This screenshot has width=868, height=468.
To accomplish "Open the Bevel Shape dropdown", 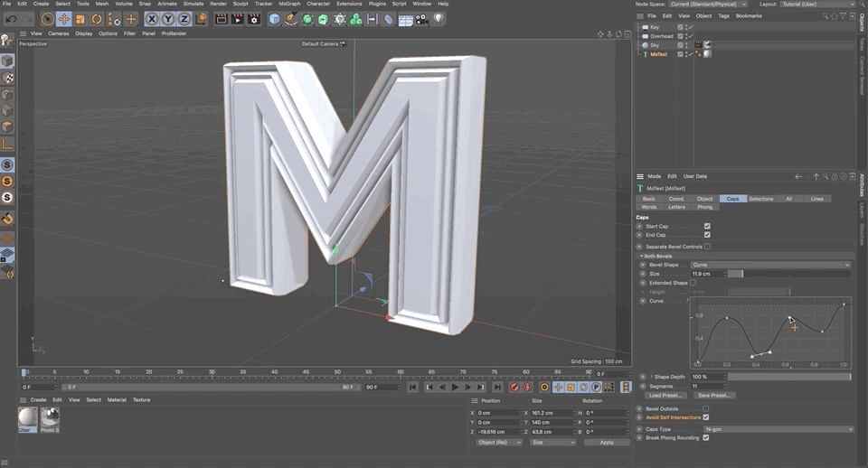I will (x=770, y=265).
